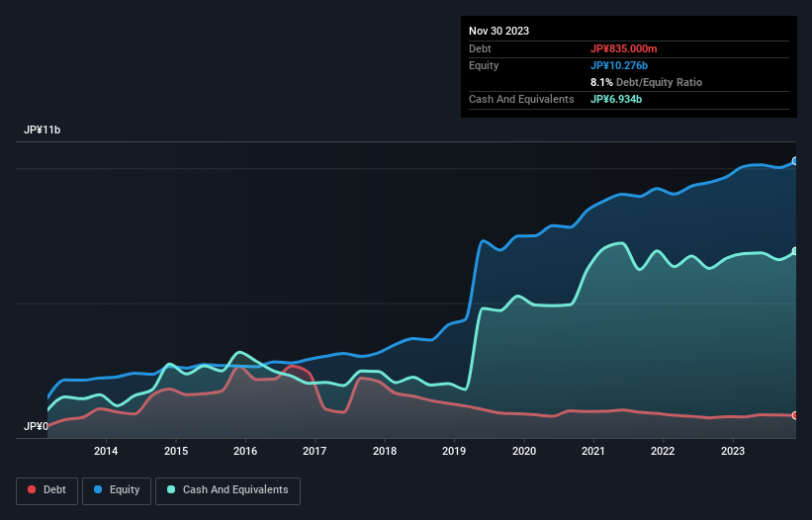The width and height of the screenshot is (812, 520).
Task: Click the red Debt endpoint marker
Action: pyautogui.click(x=794, y=415)
